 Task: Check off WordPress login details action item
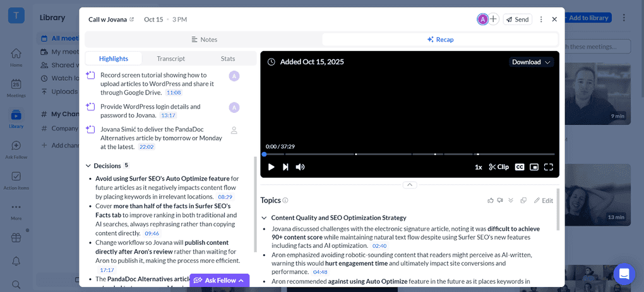tap(90, 107)
